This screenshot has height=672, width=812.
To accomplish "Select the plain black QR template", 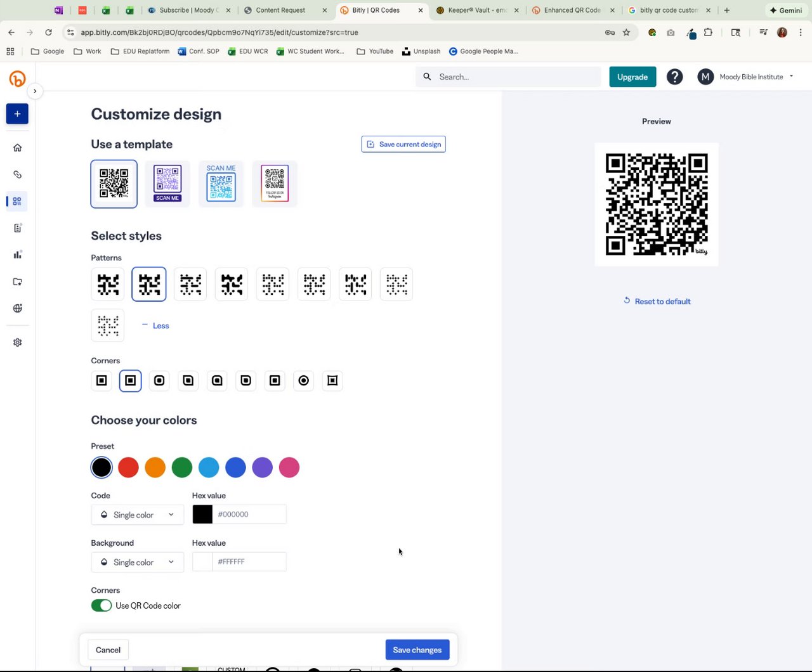I will (x=114, y=184).
